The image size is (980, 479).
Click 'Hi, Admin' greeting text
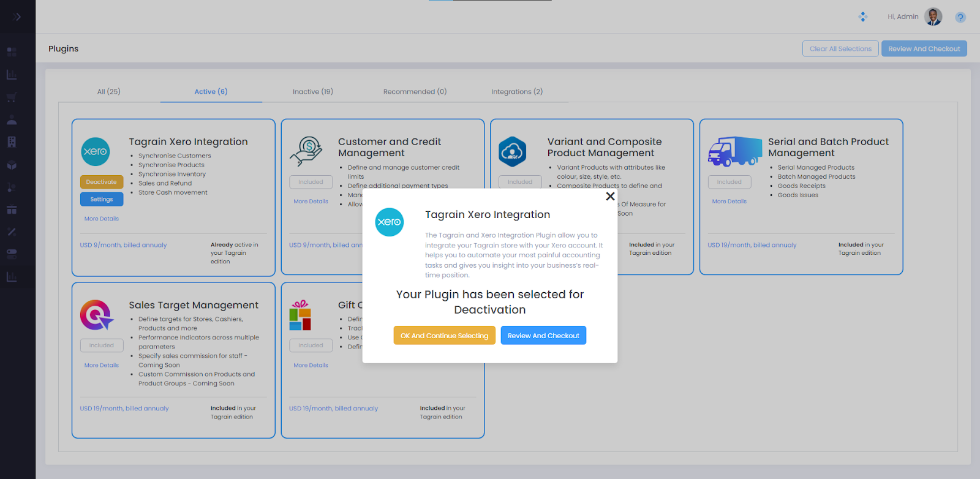click(x=903, y=17)
